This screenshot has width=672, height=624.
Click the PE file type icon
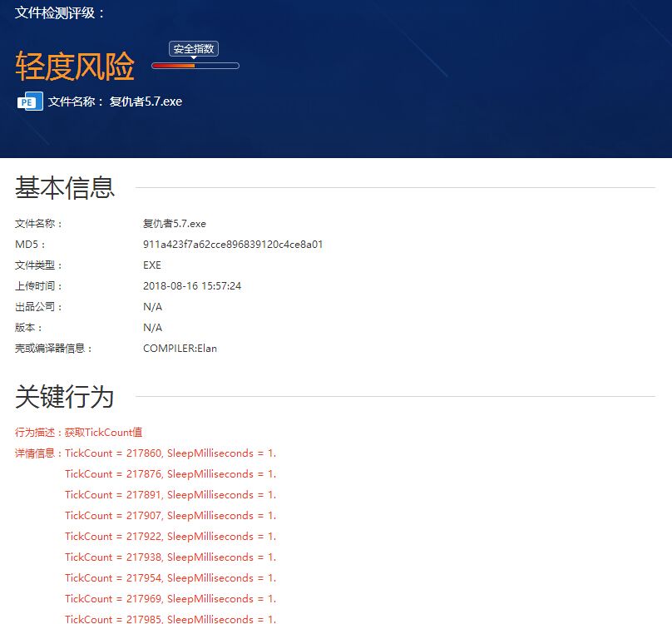coord(30,102)
